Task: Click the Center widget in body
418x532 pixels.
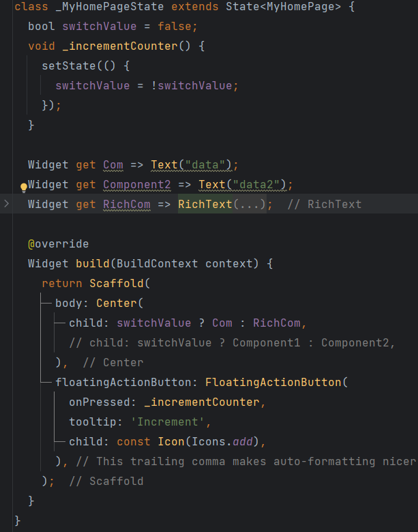Action: (x=117, y=303)
